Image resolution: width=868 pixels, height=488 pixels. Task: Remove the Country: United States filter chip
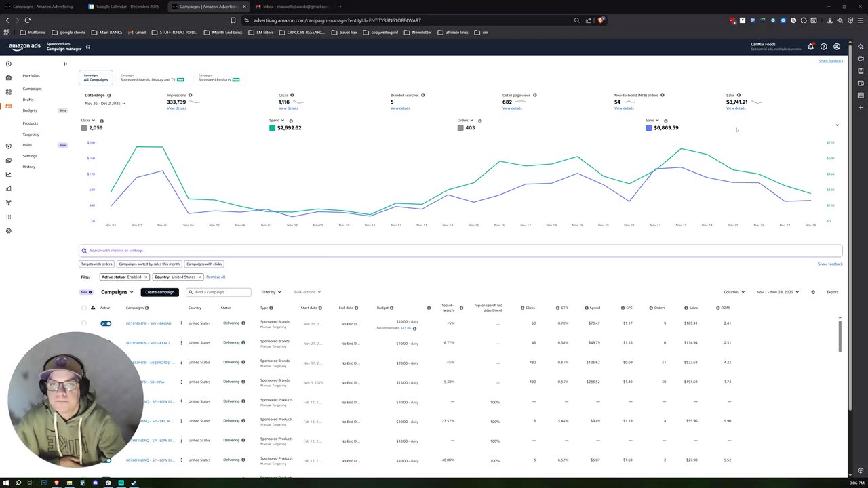click(x=201, y=277)
